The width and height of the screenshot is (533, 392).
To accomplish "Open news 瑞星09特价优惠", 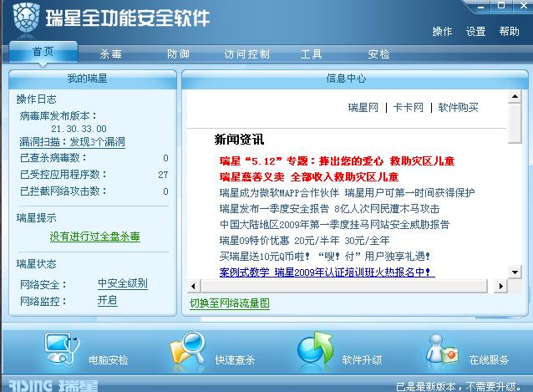I will pos(304,241).
